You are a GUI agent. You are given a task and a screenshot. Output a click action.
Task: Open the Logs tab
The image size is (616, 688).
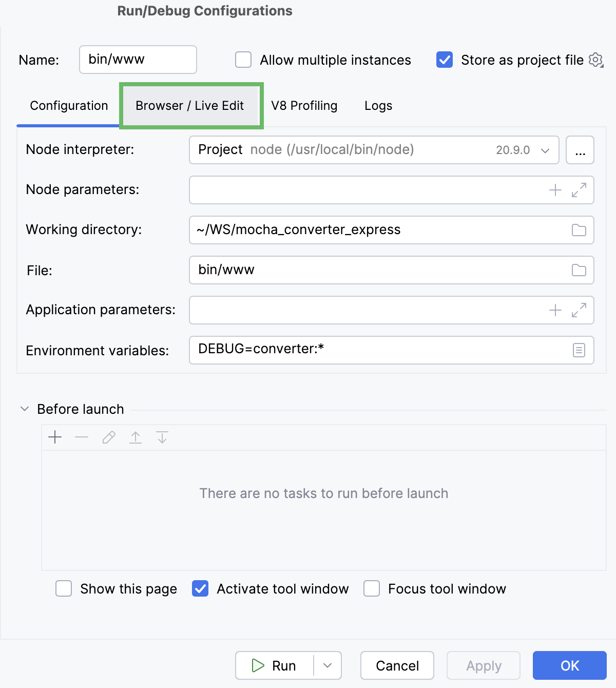378,106
